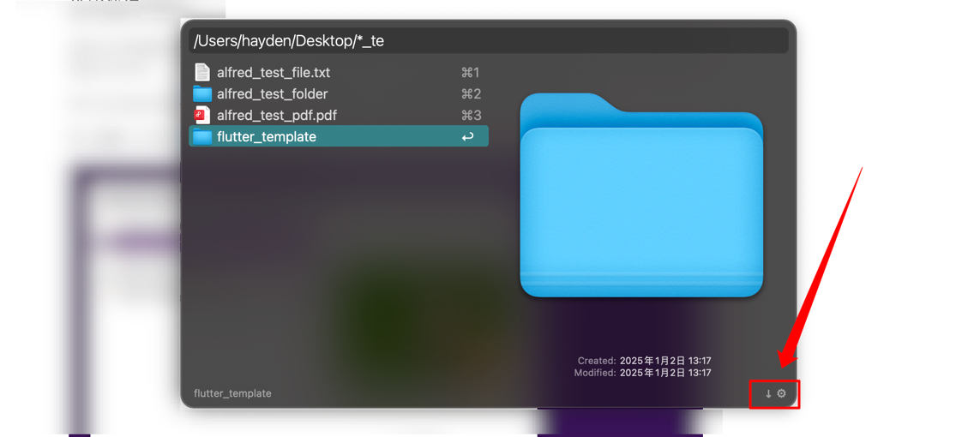Select the alfred_test_file.txt result
This screenshot has width=980, height=437.
(274, 73)
